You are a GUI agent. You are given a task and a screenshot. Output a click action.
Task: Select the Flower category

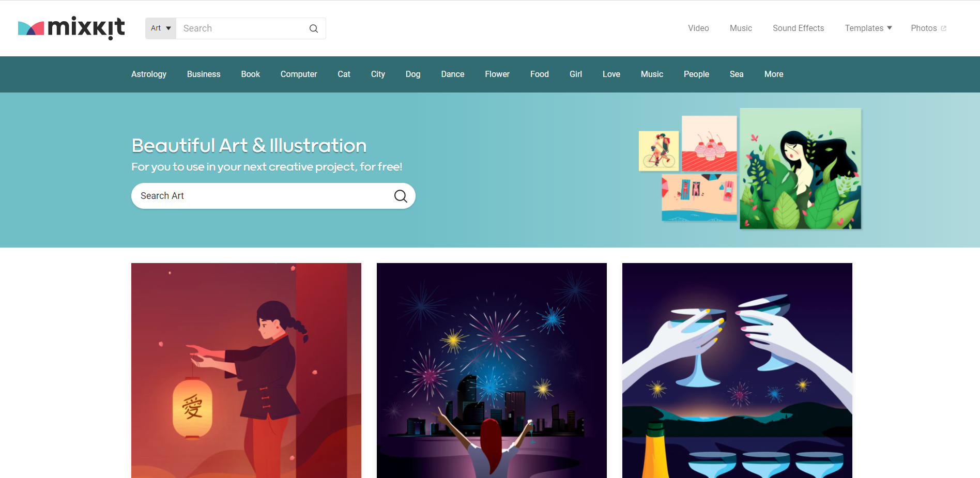497,74
